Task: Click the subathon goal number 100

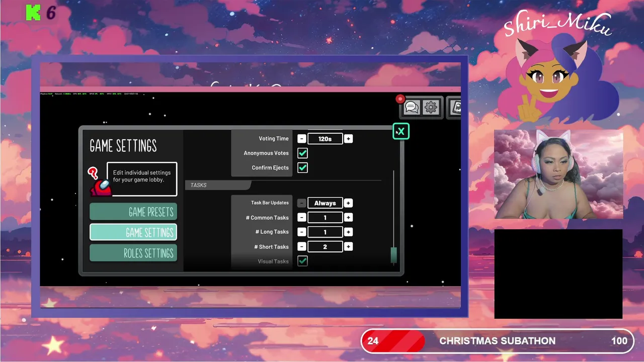Action: 619,341
